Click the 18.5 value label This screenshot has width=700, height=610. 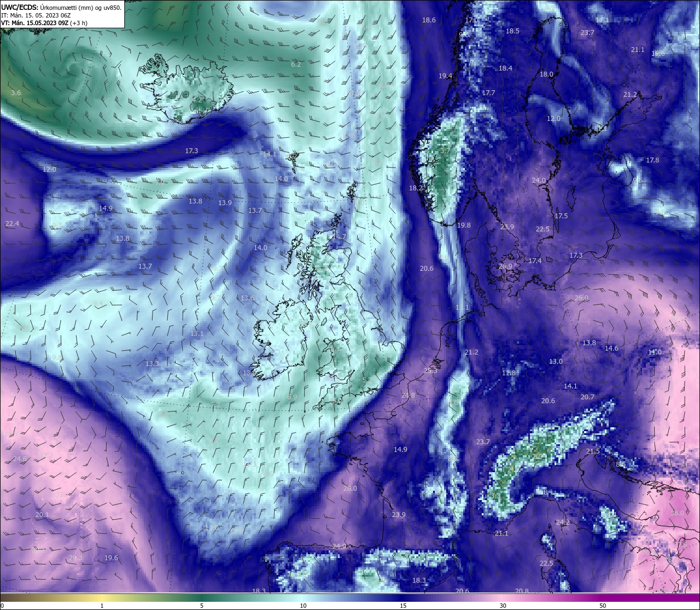(512, 31)
